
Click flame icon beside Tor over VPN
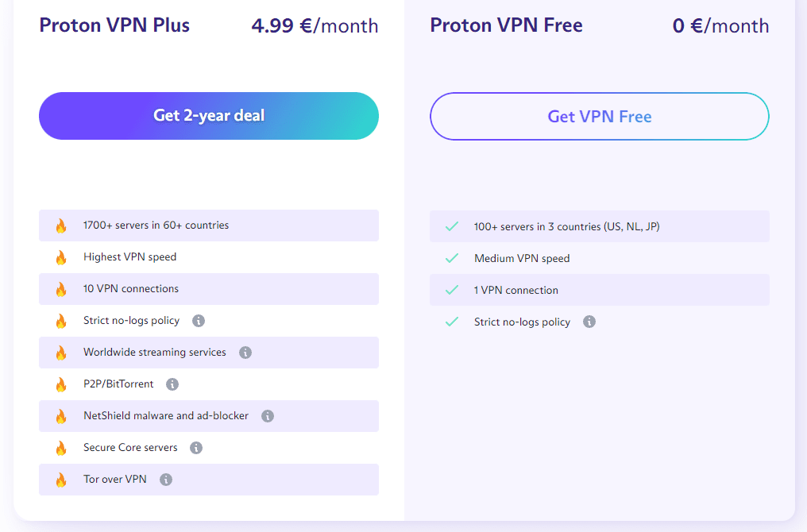pos(61,480)
